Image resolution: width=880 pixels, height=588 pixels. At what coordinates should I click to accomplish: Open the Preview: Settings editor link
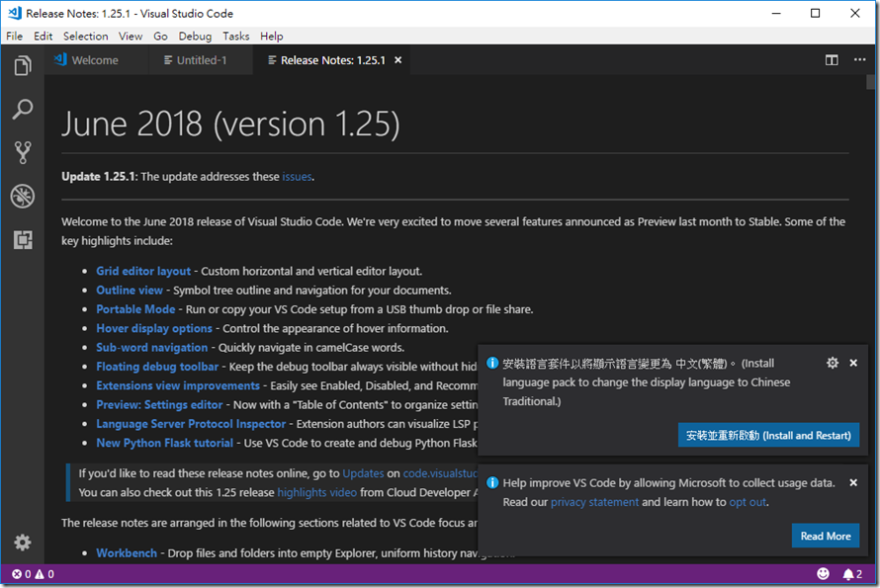tap(159, 404)
